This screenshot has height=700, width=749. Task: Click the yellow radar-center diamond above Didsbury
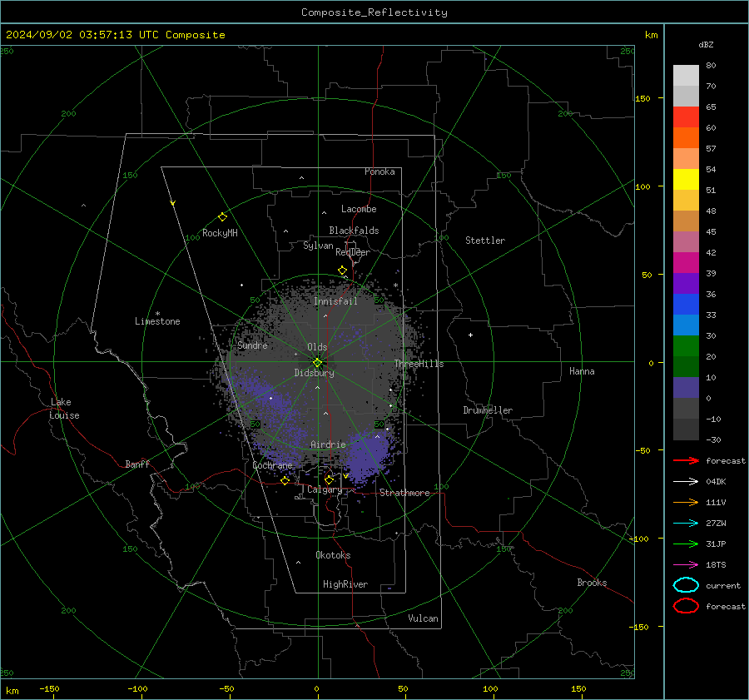click(x=317, y=363)
